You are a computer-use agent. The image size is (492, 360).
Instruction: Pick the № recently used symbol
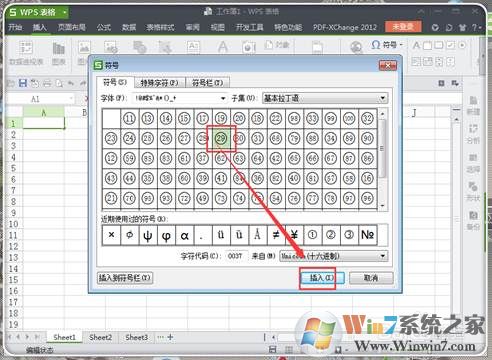click(x=367, y=235)
